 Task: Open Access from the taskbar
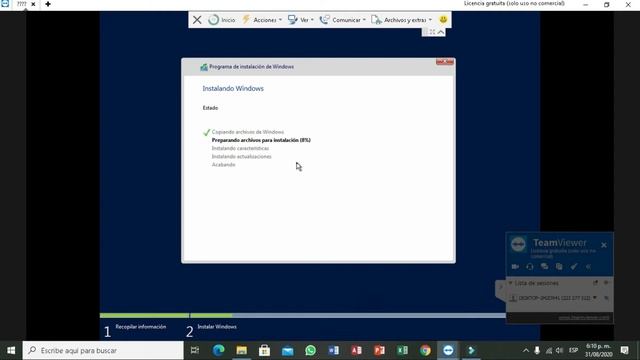(356, 350)
